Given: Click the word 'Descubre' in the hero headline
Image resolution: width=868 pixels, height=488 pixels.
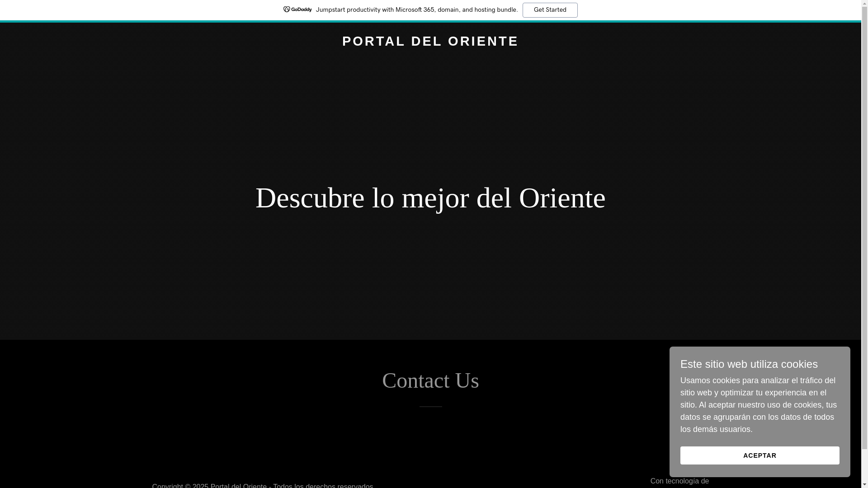Looking at the screenshot, I should coord(310,198).
